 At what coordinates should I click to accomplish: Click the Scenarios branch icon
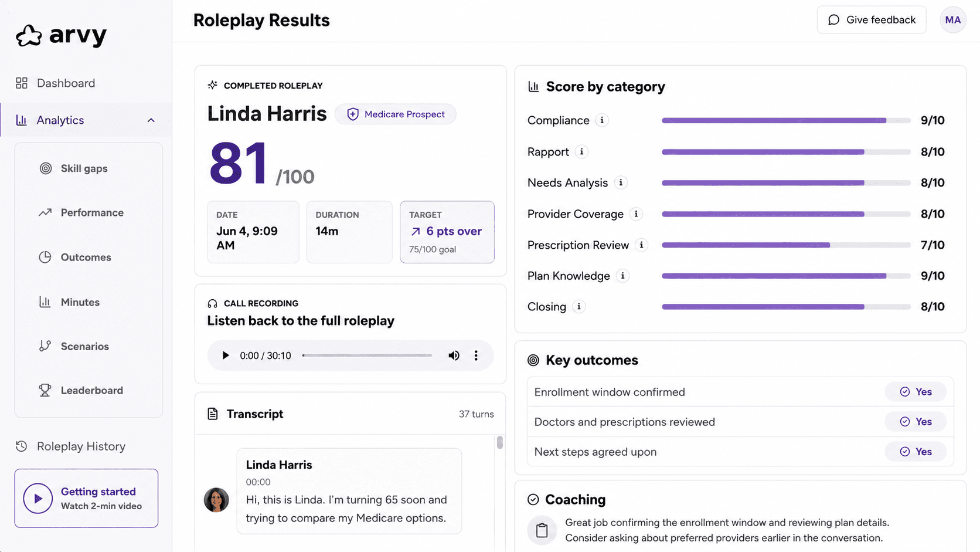[45, 346]
